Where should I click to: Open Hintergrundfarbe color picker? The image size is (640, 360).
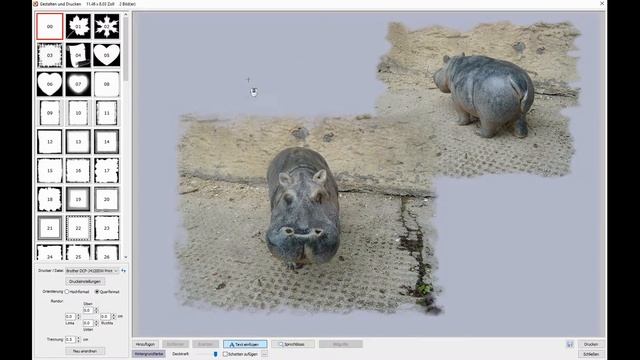149,354
